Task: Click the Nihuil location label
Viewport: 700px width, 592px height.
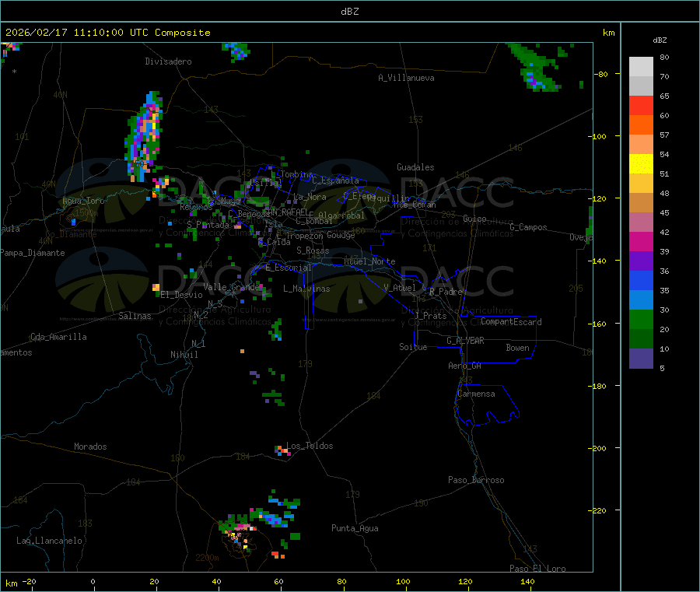Action: (184, 355)
